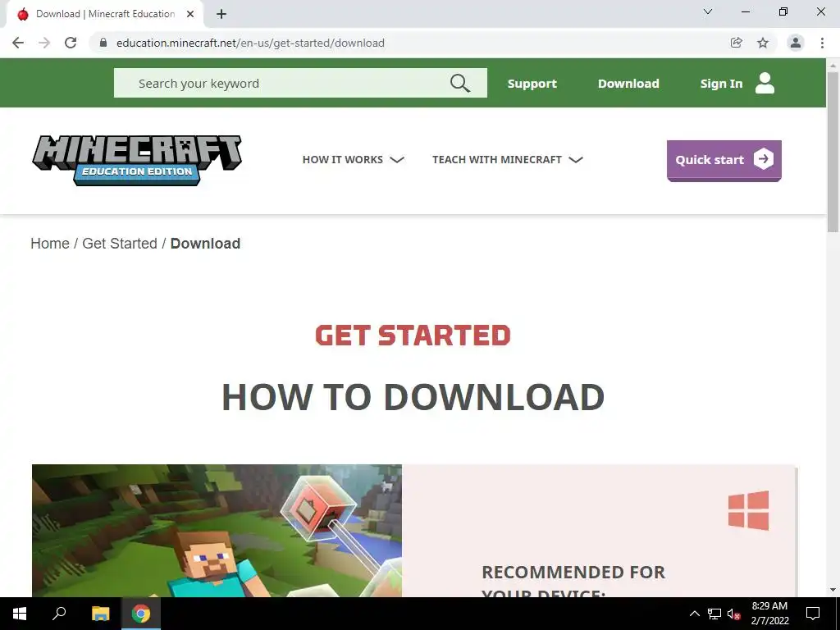Open the Support link in green header
This screenshot has width=840, height=630.
point(532,84)
